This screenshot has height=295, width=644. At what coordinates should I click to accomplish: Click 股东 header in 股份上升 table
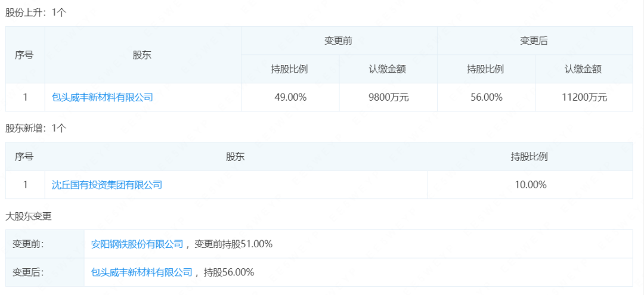tap(143, 55)
